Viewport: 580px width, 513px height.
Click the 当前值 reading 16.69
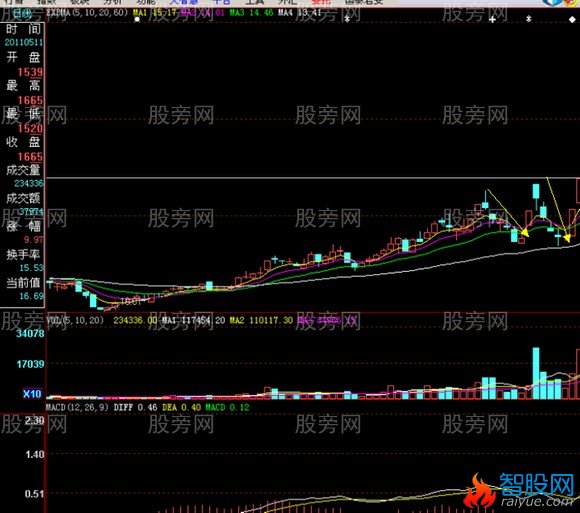coord(31,296)
